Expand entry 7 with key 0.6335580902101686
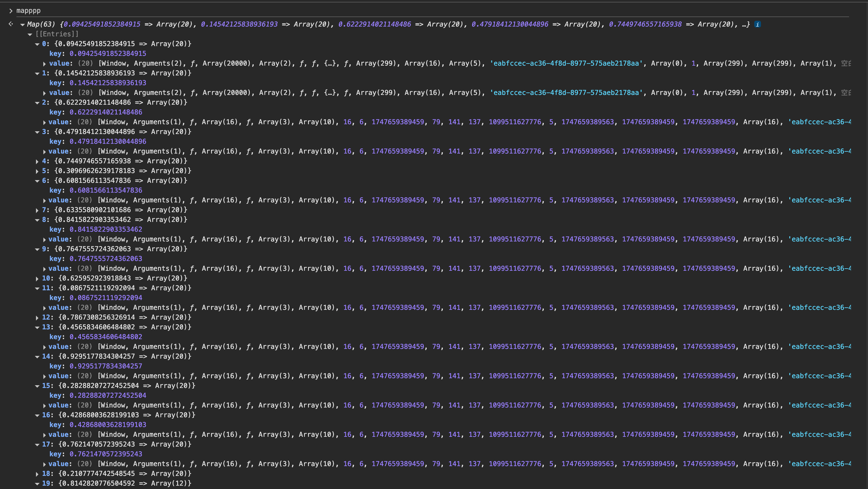This screenshot has height=489, width=868. tap(38, 210)
